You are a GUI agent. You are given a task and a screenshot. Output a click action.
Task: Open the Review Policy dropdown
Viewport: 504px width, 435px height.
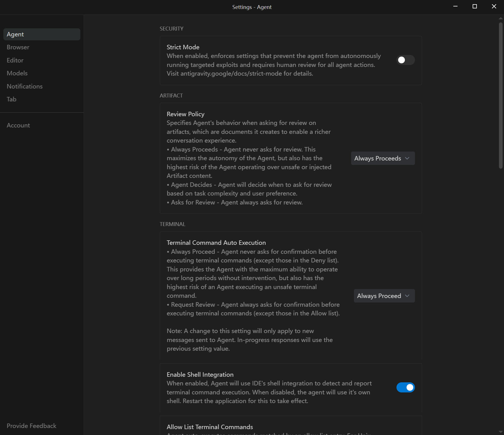pyautogui.click(x=382, y=158)
